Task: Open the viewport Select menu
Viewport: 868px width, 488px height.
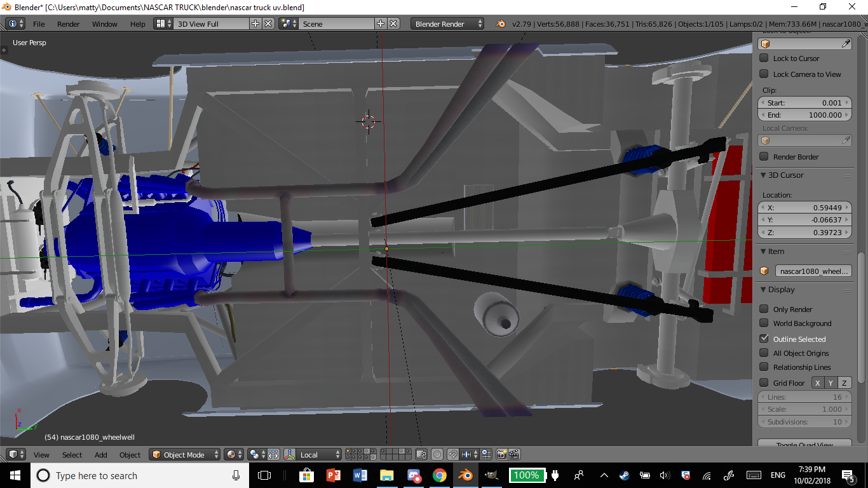Action: [x=72, y=455]
